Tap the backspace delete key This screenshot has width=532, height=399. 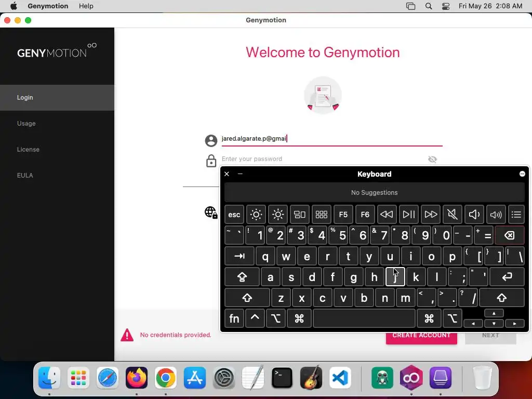(x=510, y=235)
